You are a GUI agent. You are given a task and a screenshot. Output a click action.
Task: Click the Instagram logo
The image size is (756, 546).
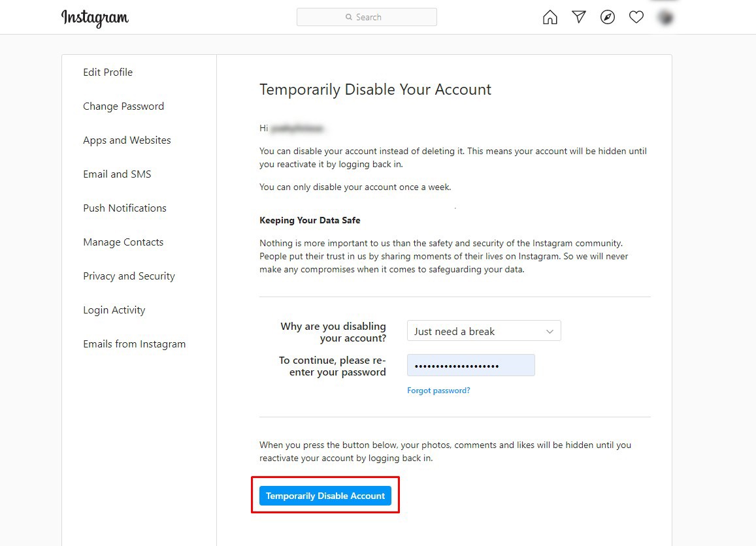pos(95,18)
